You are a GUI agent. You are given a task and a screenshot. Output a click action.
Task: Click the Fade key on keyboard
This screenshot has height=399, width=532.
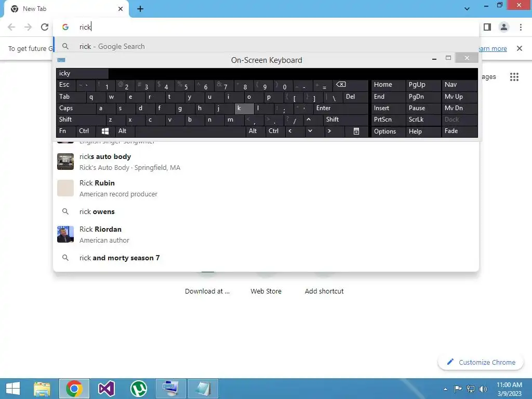point(459,131)
